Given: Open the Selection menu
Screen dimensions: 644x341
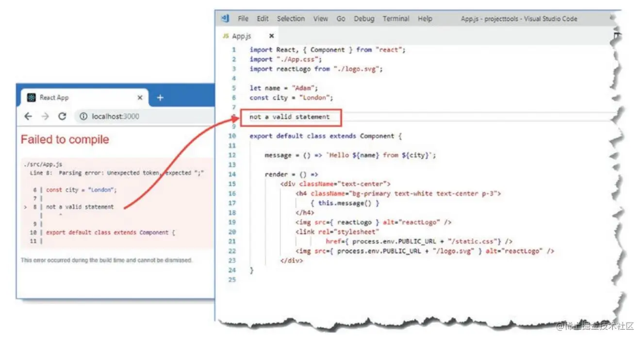Looking at the screenshot, I should pos(291,18).
